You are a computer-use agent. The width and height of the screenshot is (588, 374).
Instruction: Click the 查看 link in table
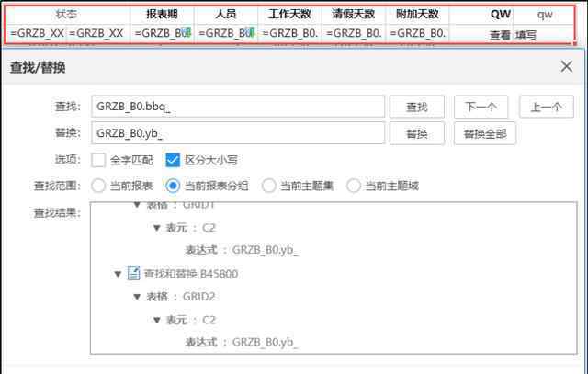[x=500, y=35]
